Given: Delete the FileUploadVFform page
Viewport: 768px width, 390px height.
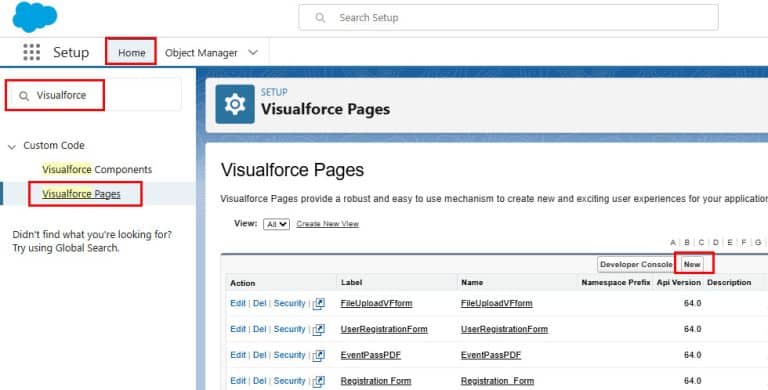Looking at the screenshot, I should click(260, 303).
